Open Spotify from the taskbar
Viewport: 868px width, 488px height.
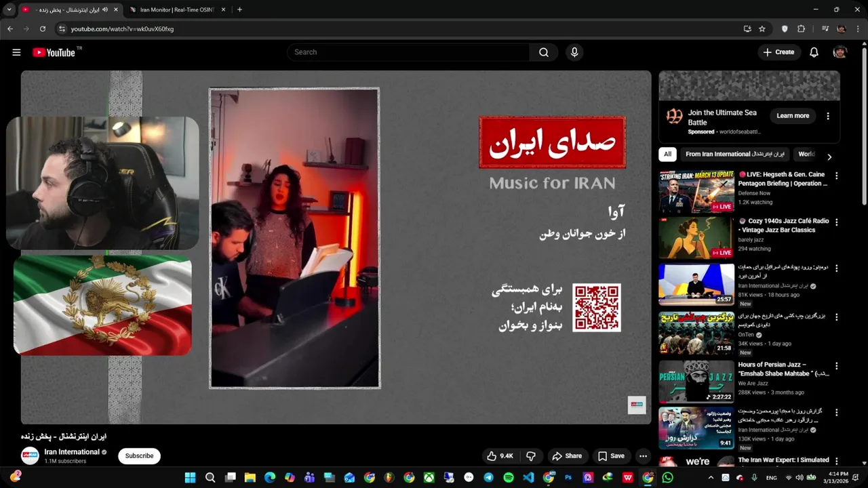click(509, 478)
